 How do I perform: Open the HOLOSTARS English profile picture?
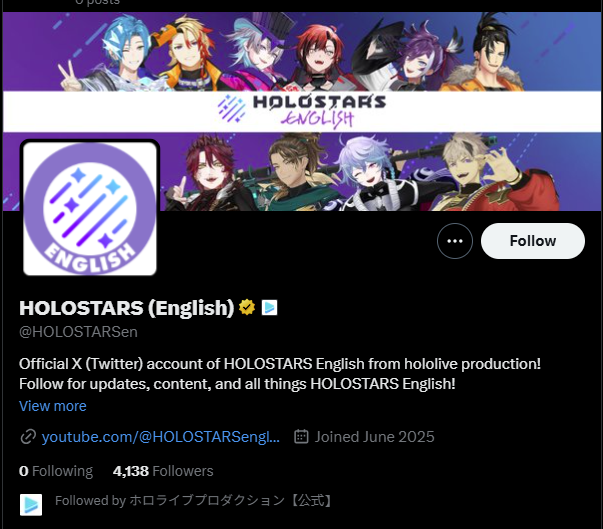[90, 209]
